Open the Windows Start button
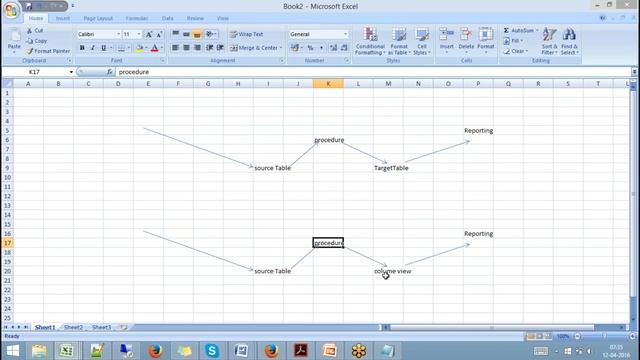The image size is (640, 360). [x=12, y=351]
